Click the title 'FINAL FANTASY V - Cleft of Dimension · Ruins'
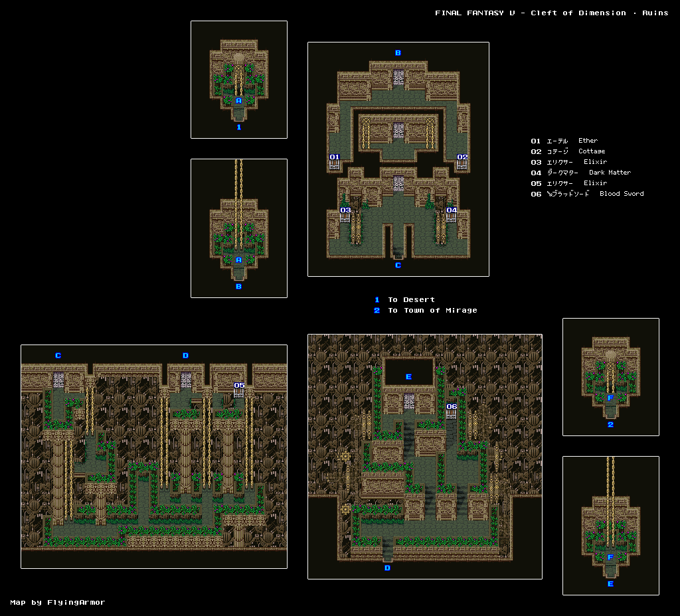 pos(552,13)
